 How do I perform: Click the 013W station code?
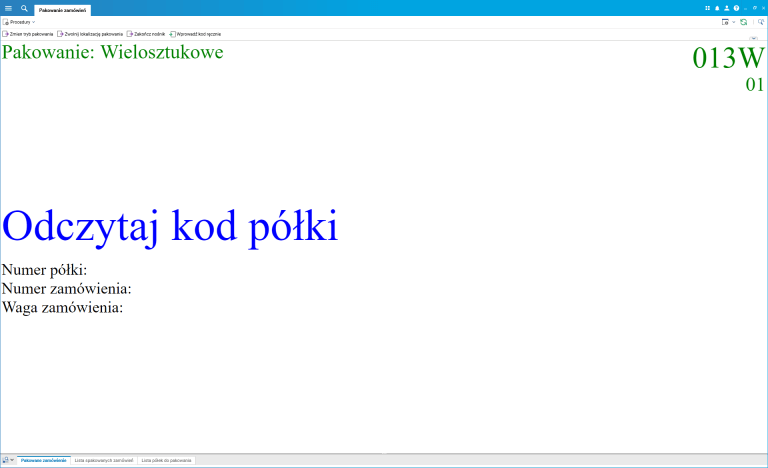[728, 58]
